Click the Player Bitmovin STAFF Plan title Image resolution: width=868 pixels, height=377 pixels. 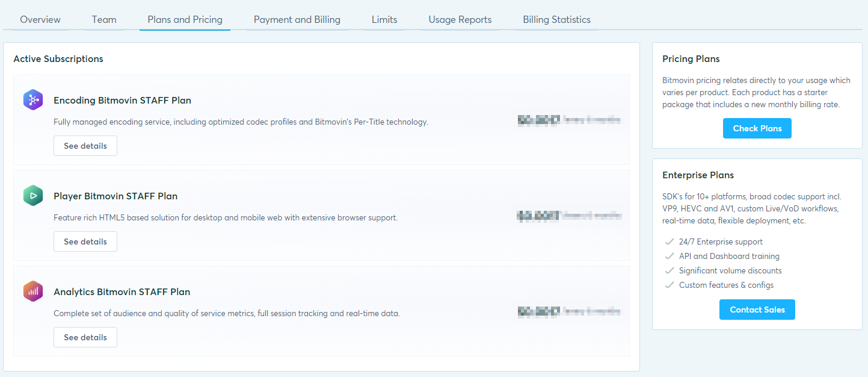pos(115,196)
